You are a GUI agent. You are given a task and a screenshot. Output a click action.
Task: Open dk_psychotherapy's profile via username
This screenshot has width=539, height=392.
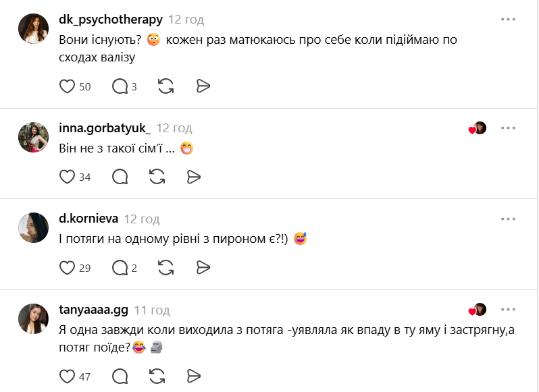tap(111, 20)
